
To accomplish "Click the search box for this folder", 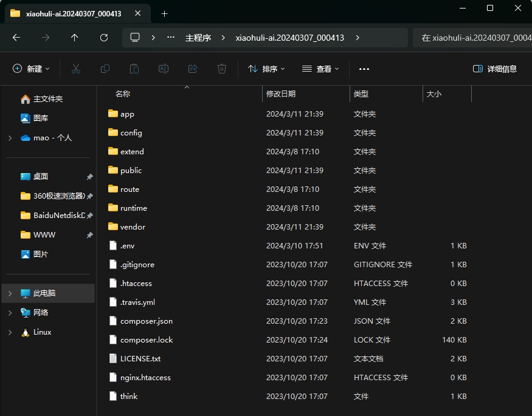I will 473,38.
